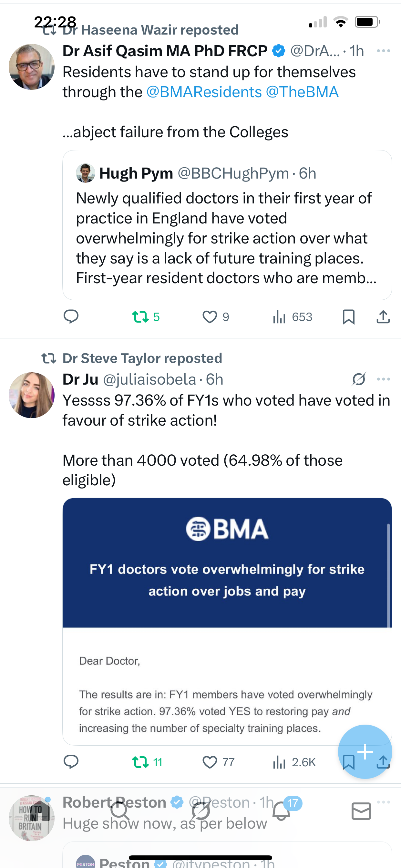Image resolution: width=401 pixels, height=868 pixels.
Task: Undo repost on Dr Asif Qasim's post
Action: [x=140, y=317]
